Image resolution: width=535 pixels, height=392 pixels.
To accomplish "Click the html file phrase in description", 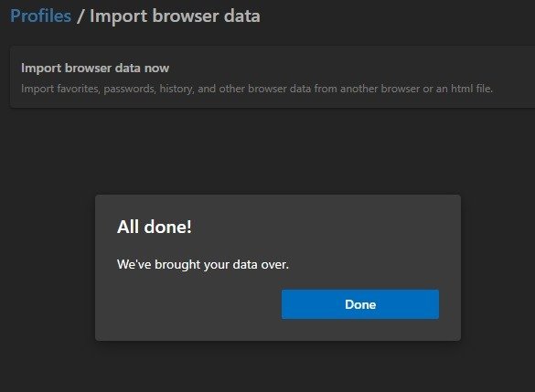I will pyautogui.click(x=472, y=89).
